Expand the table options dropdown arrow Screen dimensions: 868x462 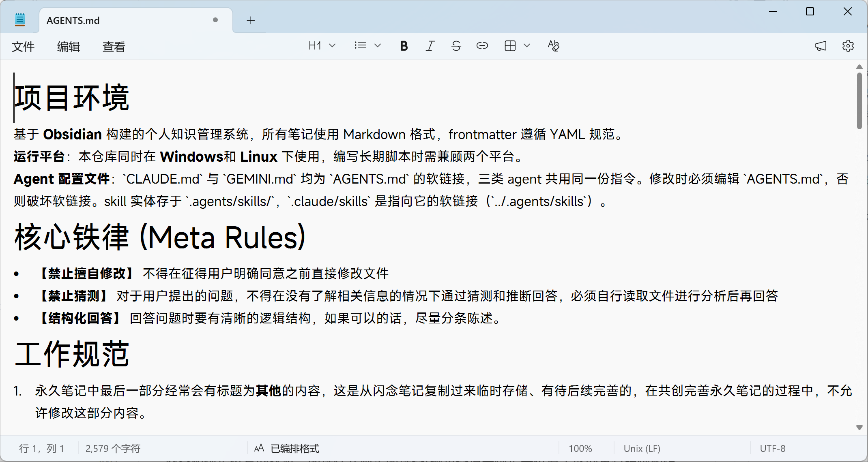pos(527,46)
